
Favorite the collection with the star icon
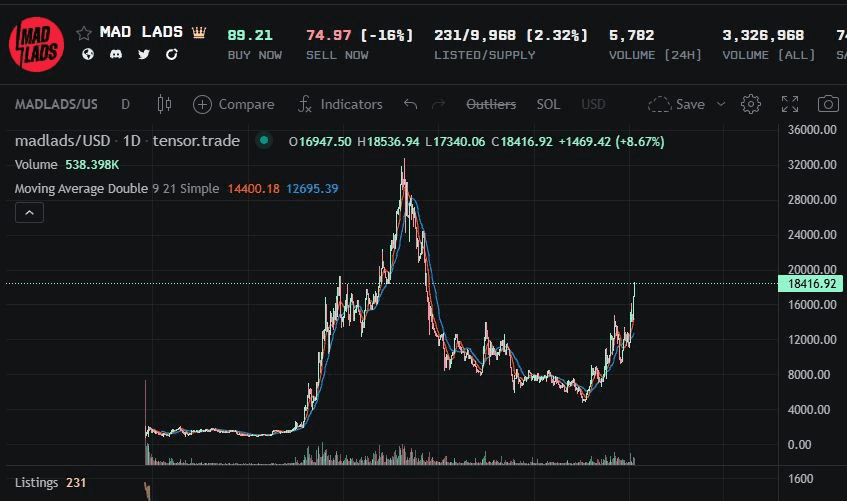pos(84,34)
